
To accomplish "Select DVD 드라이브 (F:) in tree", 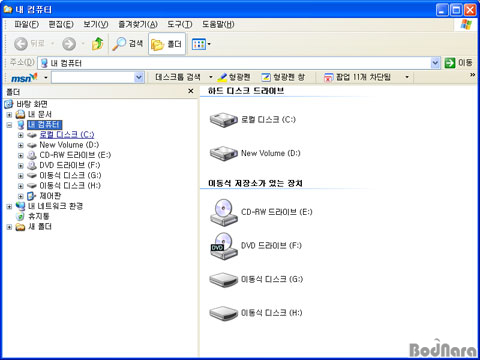I will coord(70,165).
